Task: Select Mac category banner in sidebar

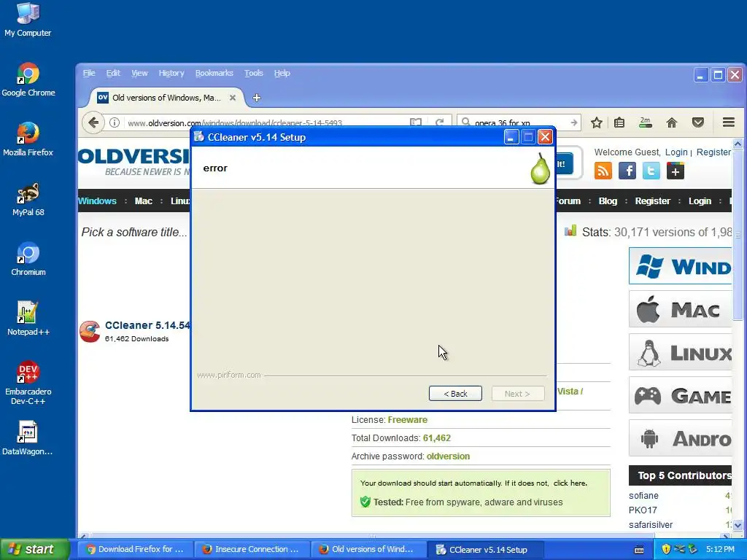Action: coord(681,309)
